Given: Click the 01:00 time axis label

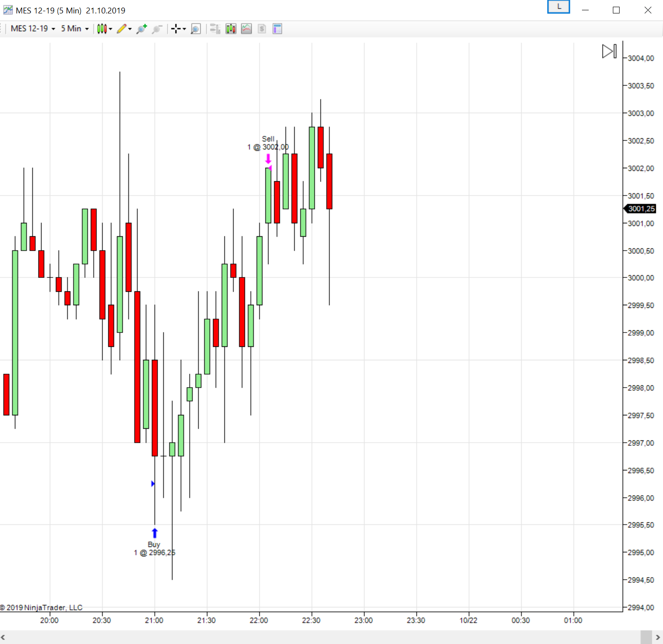Looking at the screenshot, I should point(573,620).
